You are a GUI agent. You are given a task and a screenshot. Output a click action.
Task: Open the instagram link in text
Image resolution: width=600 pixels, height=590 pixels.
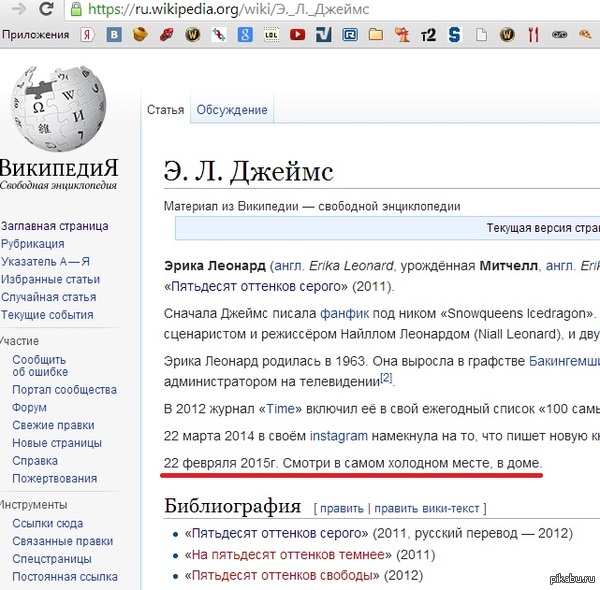[338, 436]
